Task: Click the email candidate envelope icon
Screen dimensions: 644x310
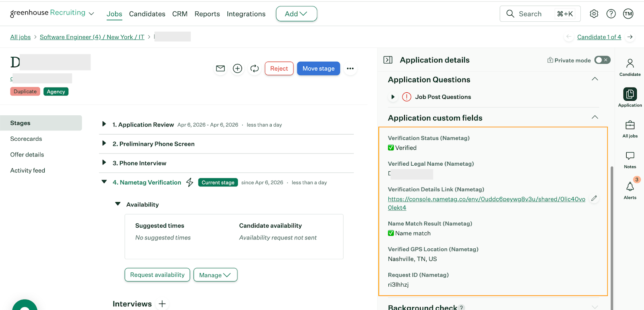Action: pyautogui.click(x=220, y=69)
